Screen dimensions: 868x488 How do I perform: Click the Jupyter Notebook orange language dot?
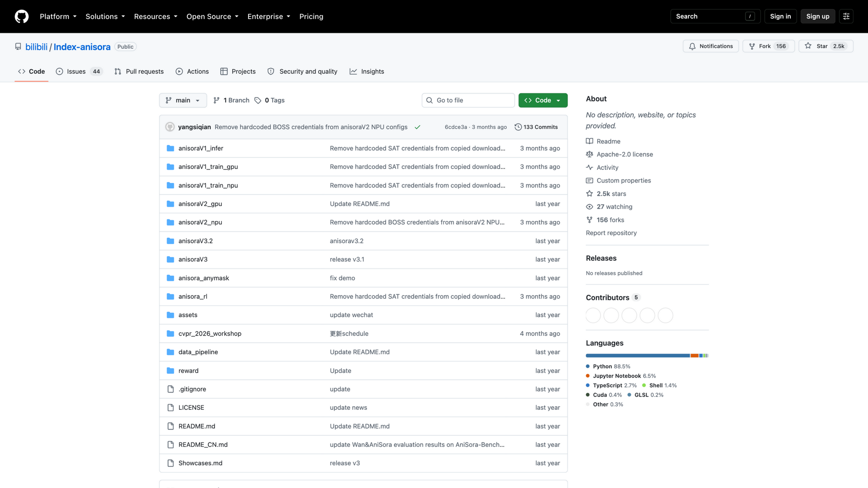588,376
